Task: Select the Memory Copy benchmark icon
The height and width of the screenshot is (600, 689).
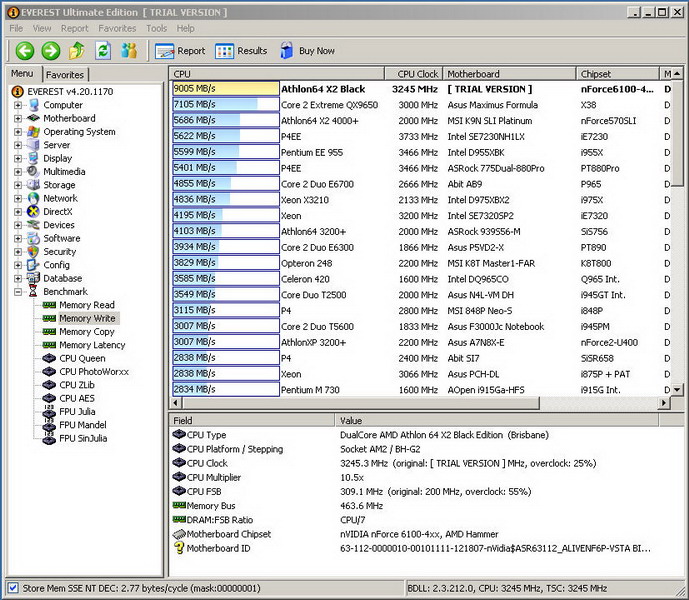Action: 49,331
